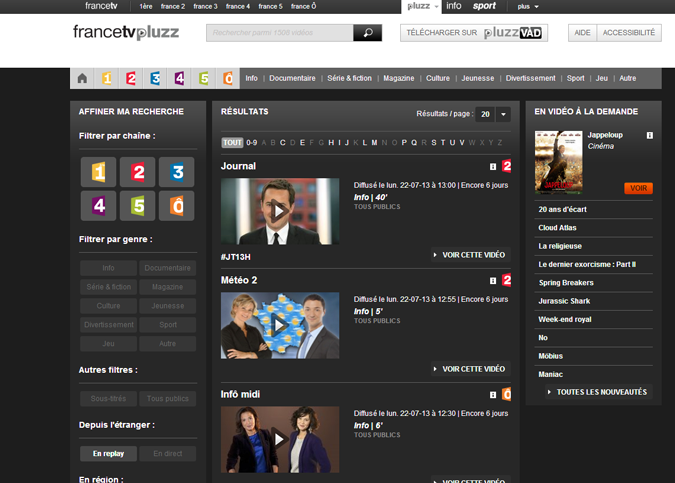The width and height of the screenshot is (675, 483).
Task: Click France 2 logo beside Journal result
Action: (507, 166)
